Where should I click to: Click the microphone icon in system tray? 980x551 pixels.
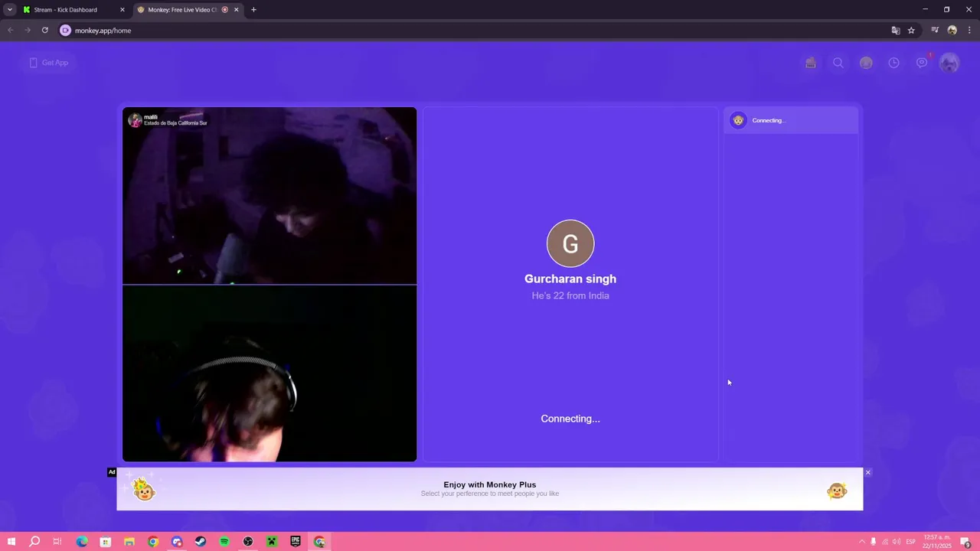coord(873,542)
